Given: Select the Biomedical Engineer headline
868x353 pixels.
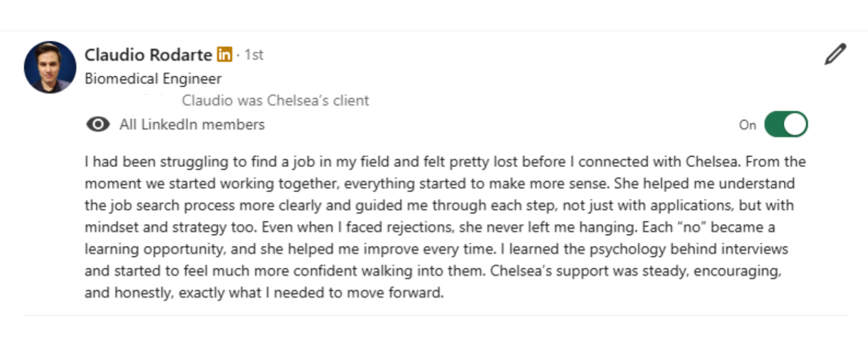Looking at the screenshot, I should tap(153, 79).
